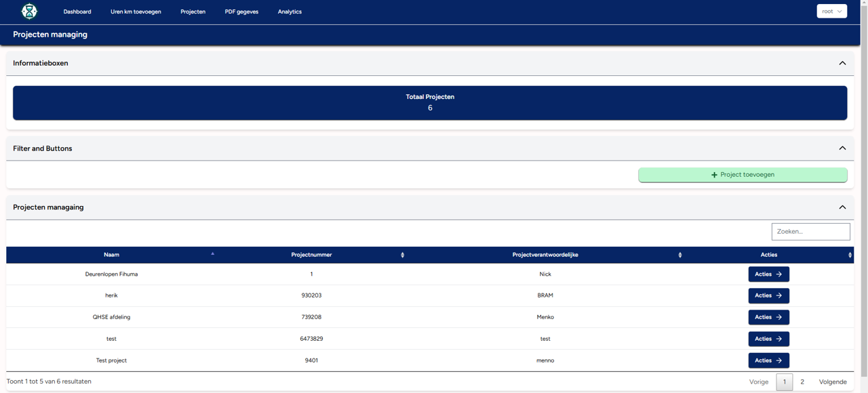Open the root user dropdown
The image size is (868, 393).
(832, 12)
